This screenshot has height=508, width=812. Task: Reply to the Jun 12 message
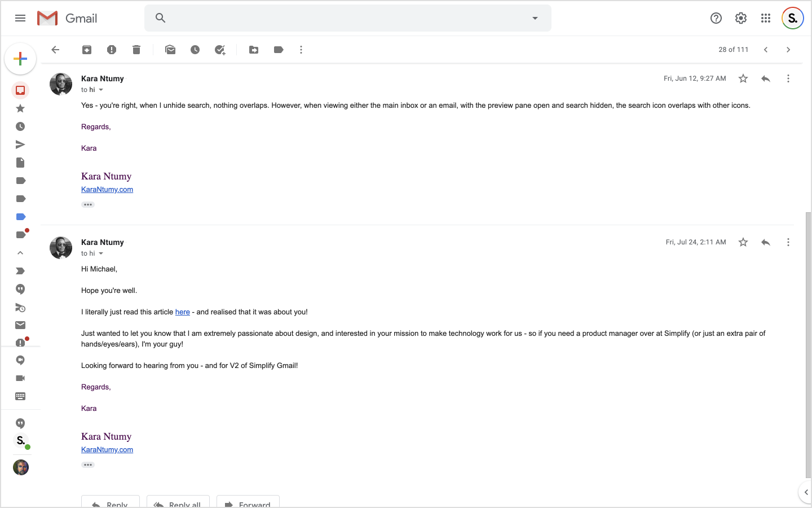[x=766, y=78]
